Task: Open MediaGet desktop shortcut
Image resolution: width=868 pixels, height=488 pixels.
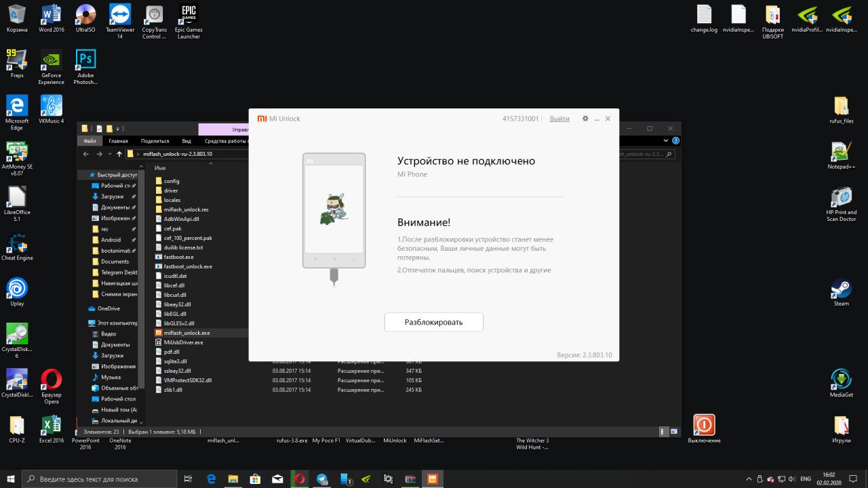Action: tap(842, 384)
